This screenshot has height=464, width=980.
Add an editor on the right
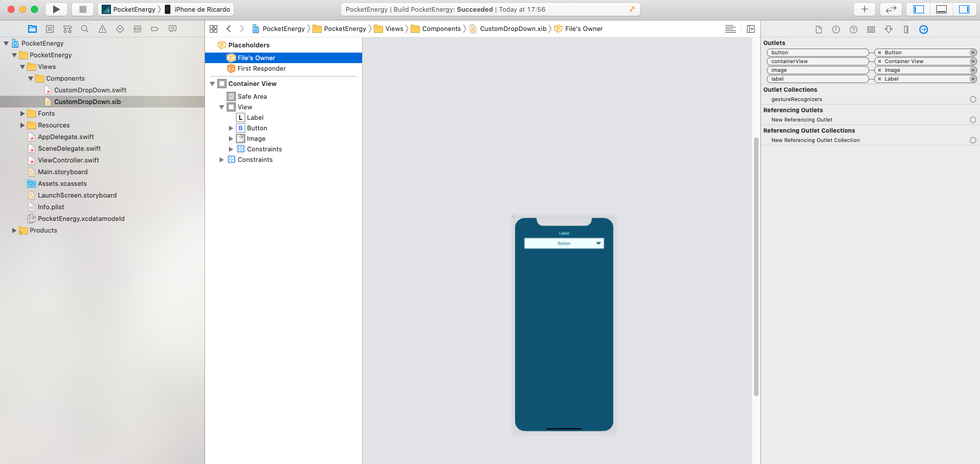pos(750,29)
